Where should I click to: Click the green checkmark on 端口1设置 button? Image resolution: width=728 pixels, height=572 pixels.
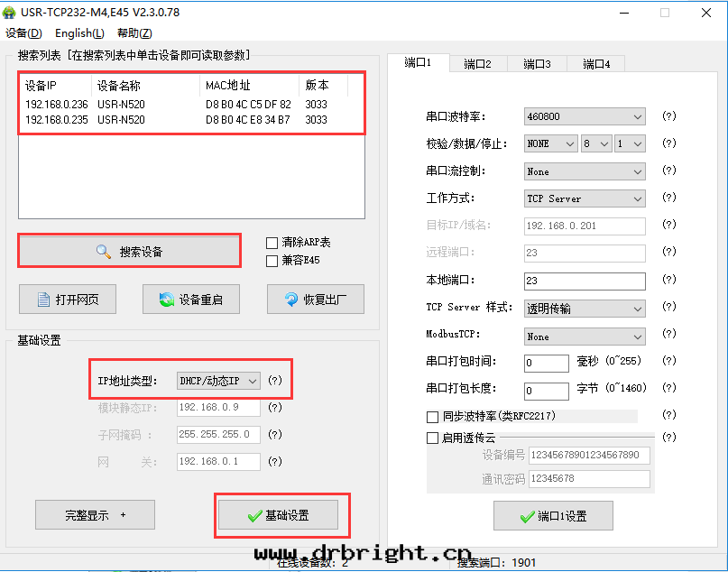point(527,517)
